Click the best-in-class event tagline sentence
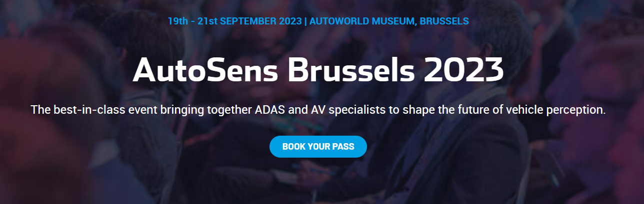 [318, 110]
